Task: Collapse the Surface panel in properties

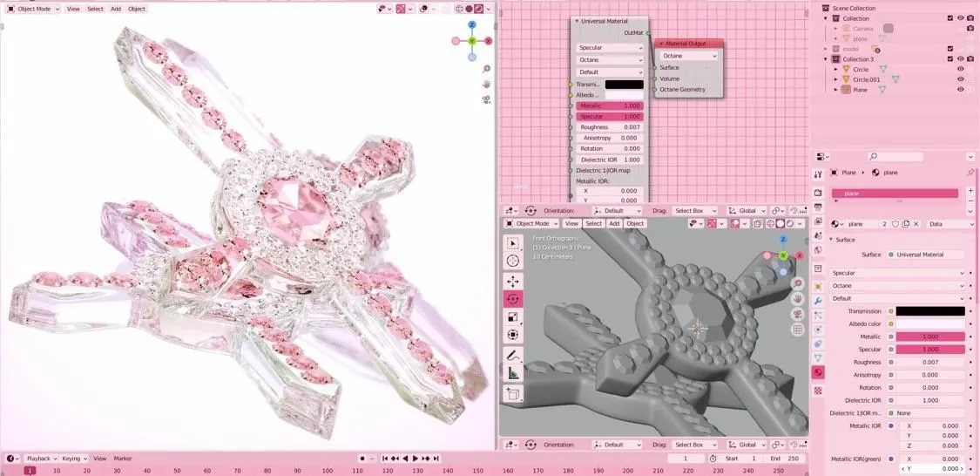Action: [x=833, y=240]
